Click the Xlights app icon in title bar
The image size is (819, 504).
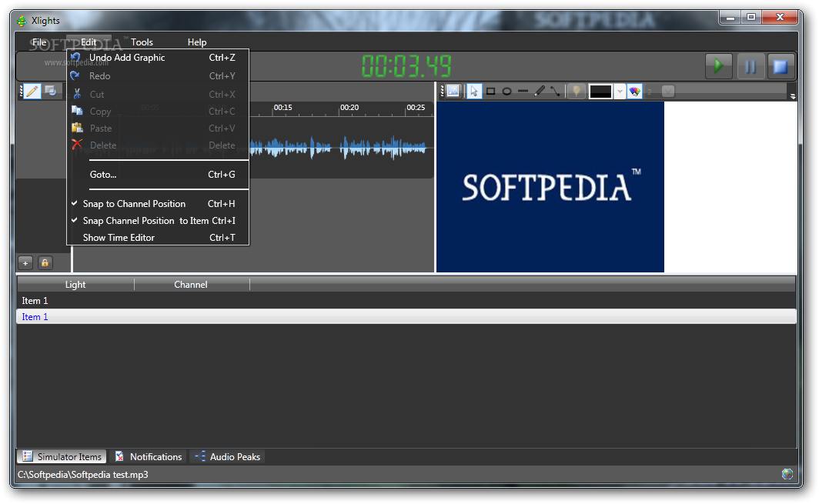click(22, 21)
